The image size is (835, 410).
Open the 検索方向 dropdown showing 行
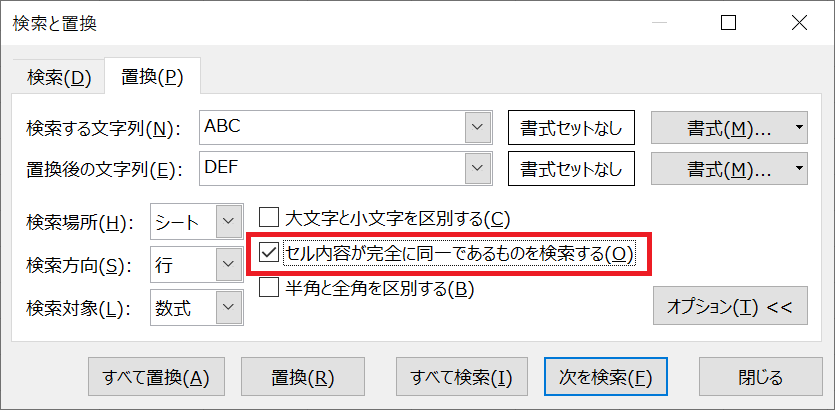click(229, 265)
